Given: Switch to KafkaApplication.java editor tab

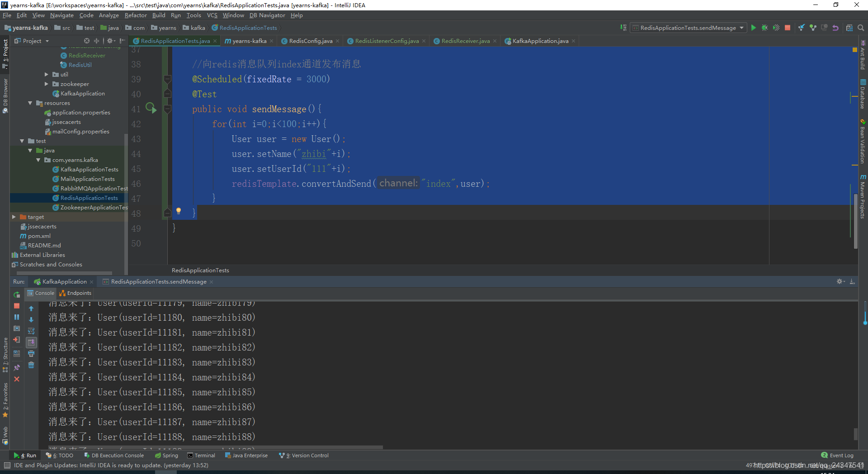Looking at the screenshot, I should 540,41.
